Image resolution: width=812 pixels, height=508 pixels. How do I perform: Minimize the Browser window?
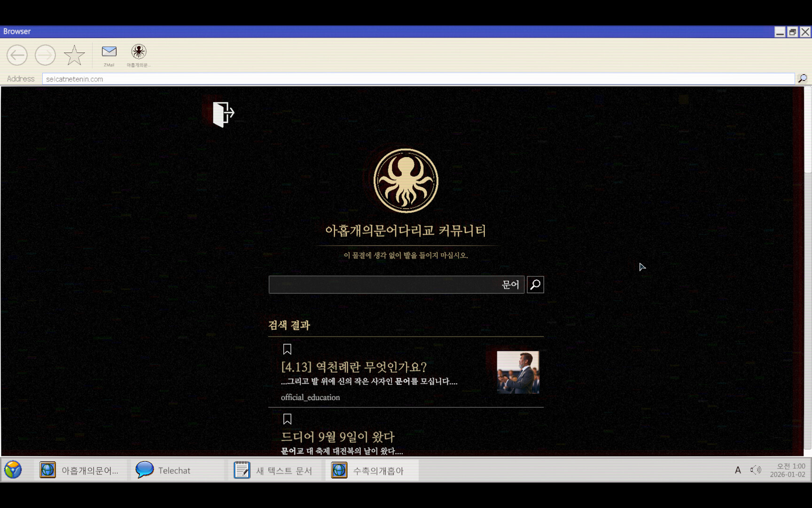point(780,32)
